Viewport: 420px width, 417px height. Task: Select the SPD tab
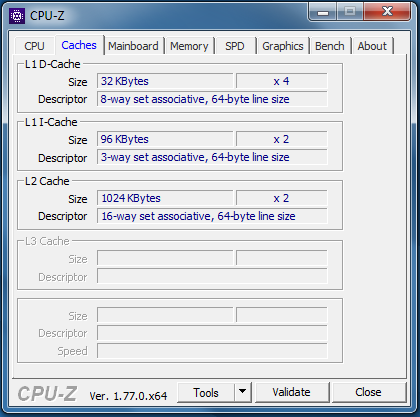(235, 46)
